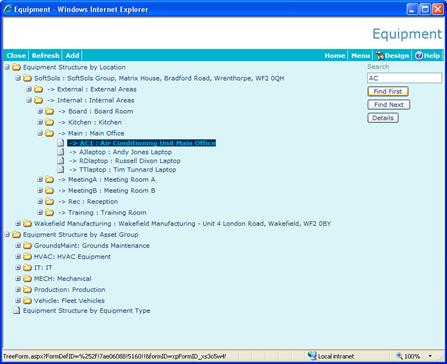The height and width of the screenshot is (364, 447).
Task: Click the document icon beside RDlaptop
Action: tap(60, 161)
